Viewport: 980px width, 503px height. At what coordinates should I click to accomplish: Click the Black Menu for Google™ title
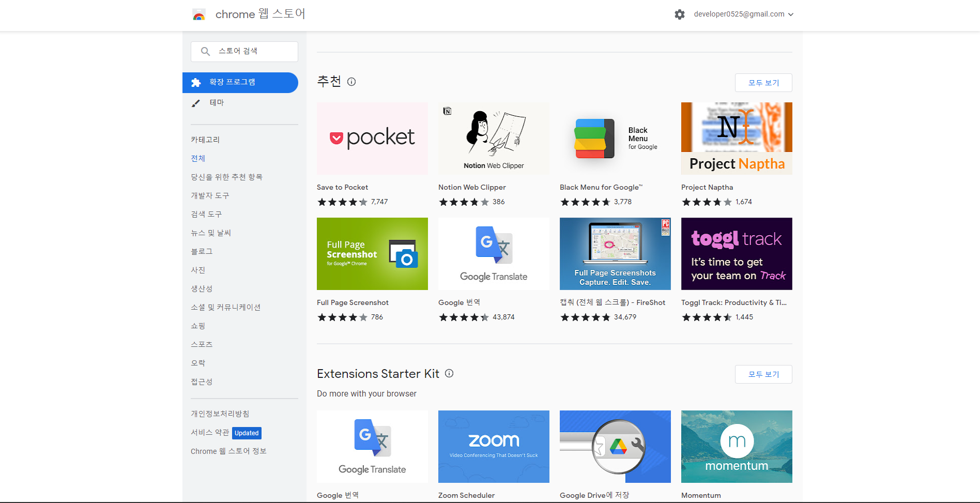(x=601, y=187)
